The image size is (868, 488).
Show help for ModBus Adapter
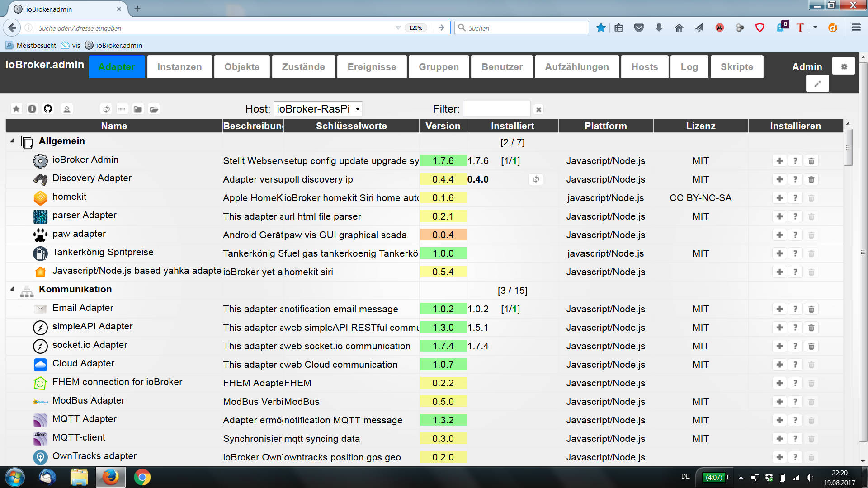795,402
